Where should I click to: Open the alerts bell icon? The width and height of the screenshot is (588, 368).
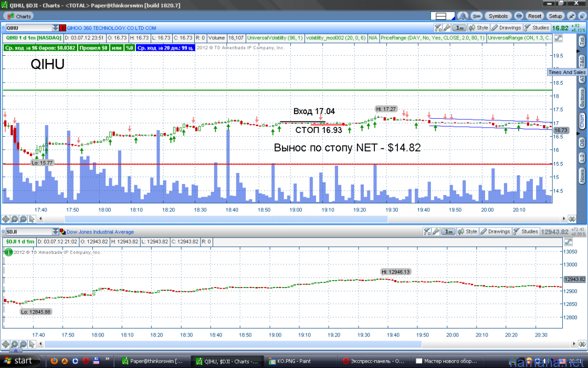(463, 16)
